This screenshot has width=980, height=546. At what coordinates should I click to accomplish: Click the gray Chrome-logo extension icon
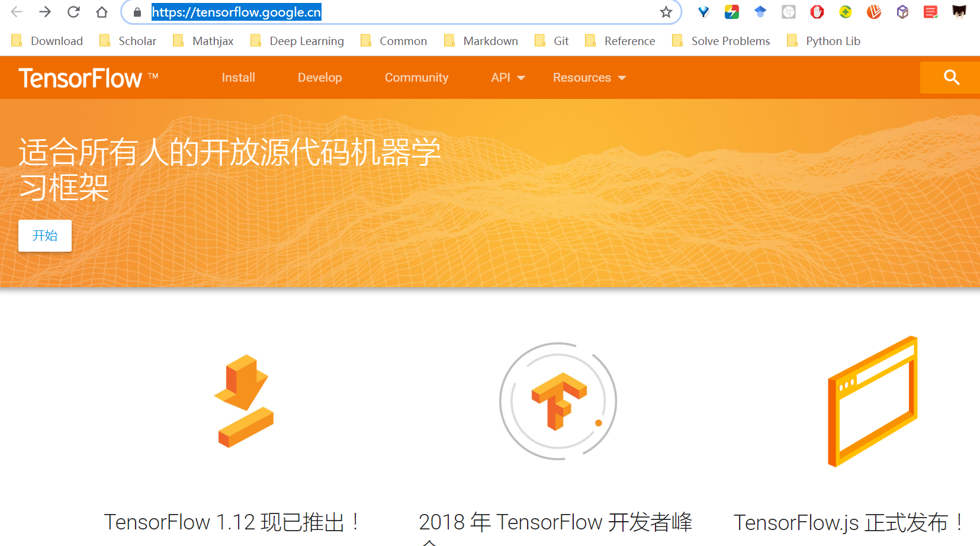pos(789,12)
